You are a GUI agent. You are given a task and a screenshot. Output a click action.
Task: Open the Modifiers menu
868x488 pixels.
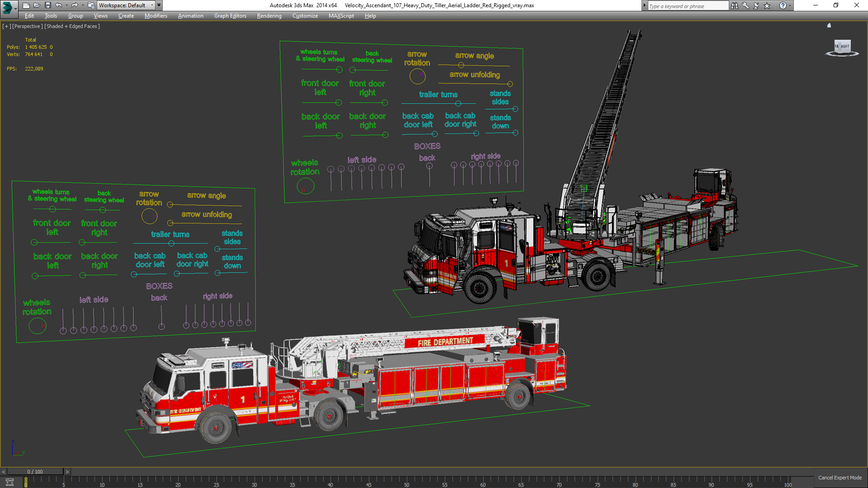[156, 16]
